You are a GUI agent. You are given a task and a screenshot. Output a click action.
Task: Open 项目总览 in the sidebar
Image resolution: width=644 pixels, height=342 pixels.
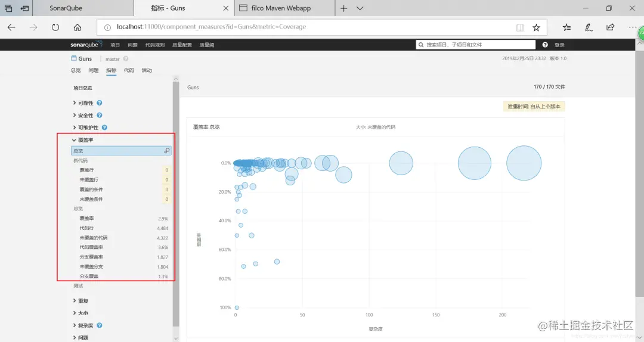(x=82, y=88)
